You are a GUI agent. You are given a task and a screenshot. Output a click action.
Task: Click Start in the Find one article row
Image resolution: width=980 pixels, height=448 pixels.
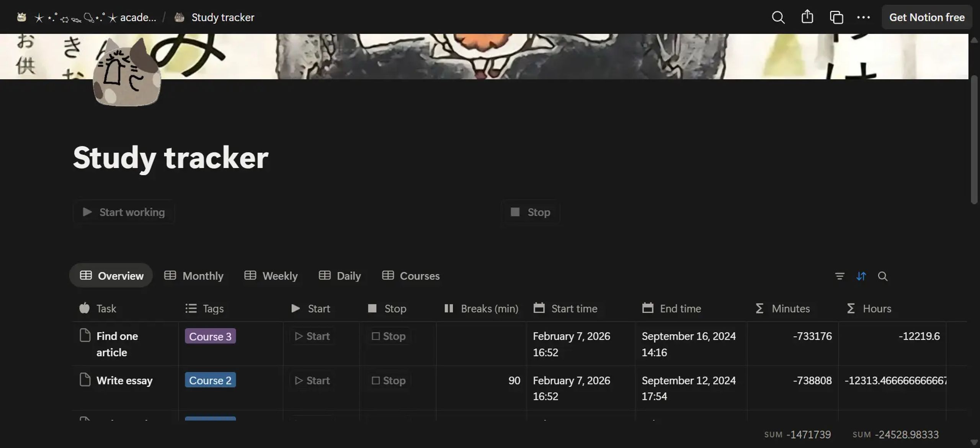tap(312, 336)
